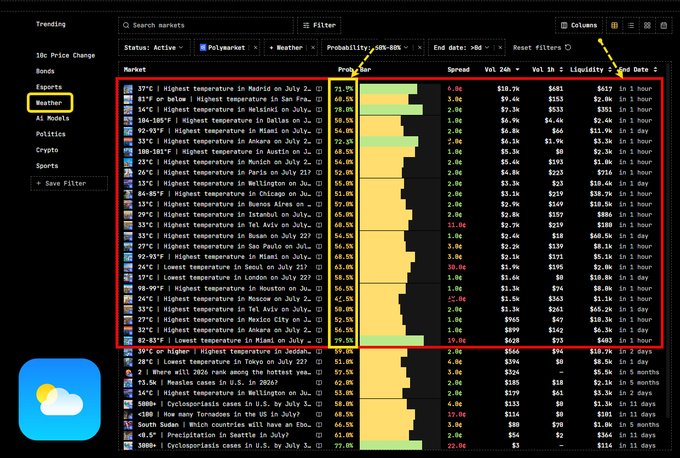Clear the End date filter with its X
Image resolution: width=680 pixels, height=458 pixels.
pyautogui.click(x=500, y=48)
